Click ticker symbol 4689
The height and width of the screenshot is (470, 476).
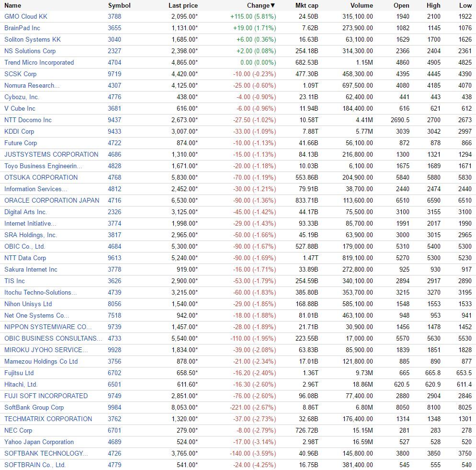pyautogui.click(x=114, y=442)
